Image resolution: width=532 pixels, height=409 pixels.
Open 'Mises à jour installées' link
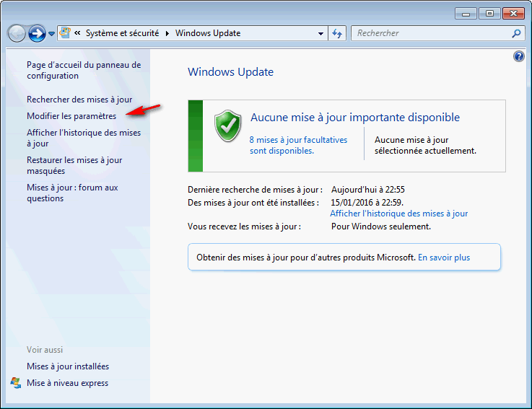(x=68, y=366)
